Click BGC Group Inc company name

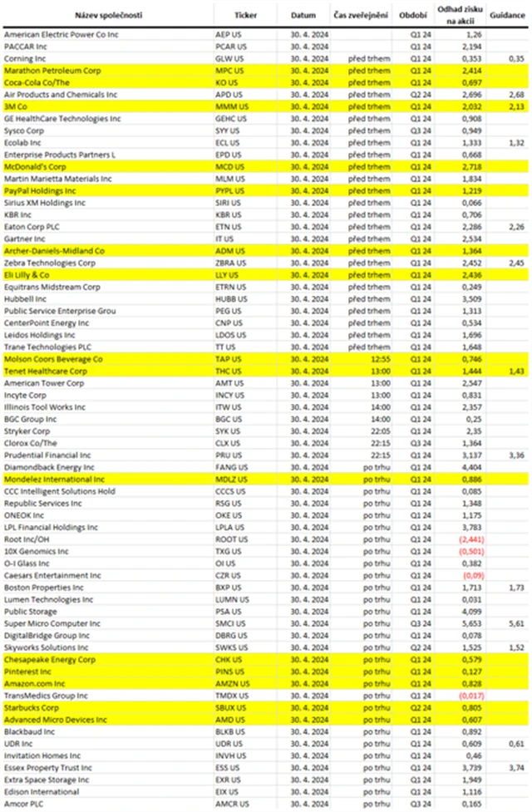pos(30,420)
